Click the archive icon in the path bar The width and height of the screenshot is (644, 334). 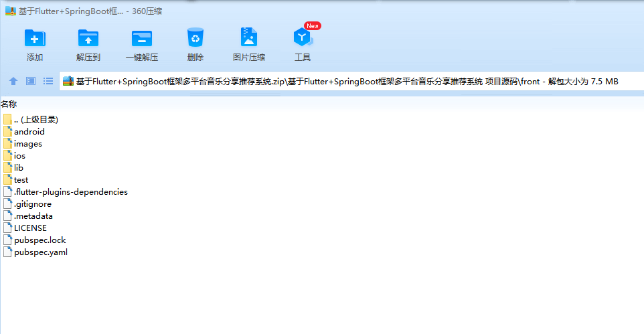[68, 81]
